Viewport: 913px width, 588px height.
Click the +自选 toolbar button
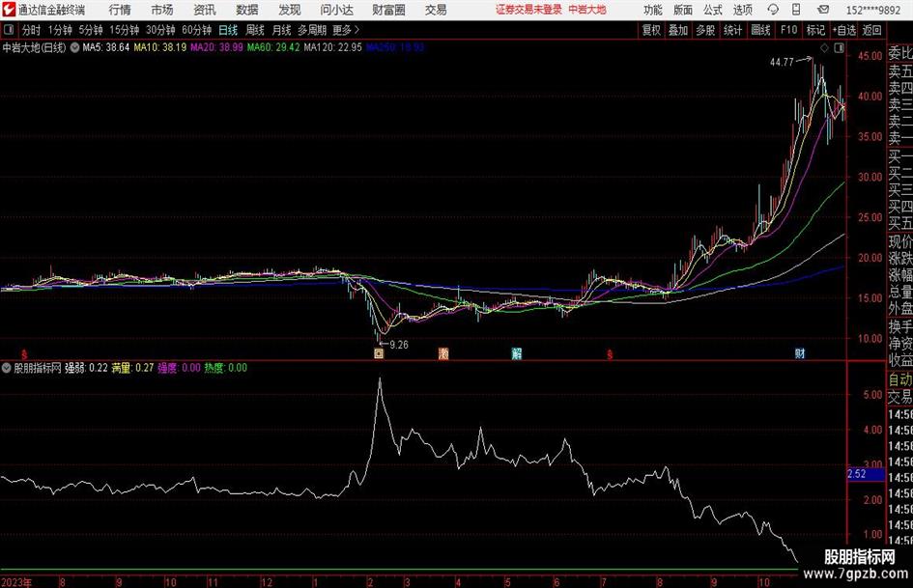(843, 30)
